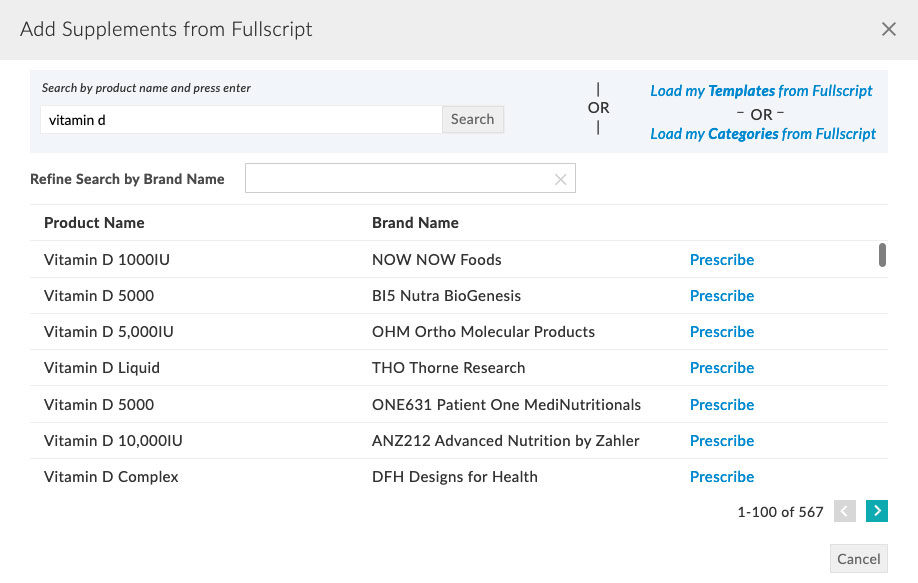The width and height of the screenshot is (918, 583).
Task: Prescribe Vitamin D 5000 from BioGenesis
Action: click(x=722, y=295)
